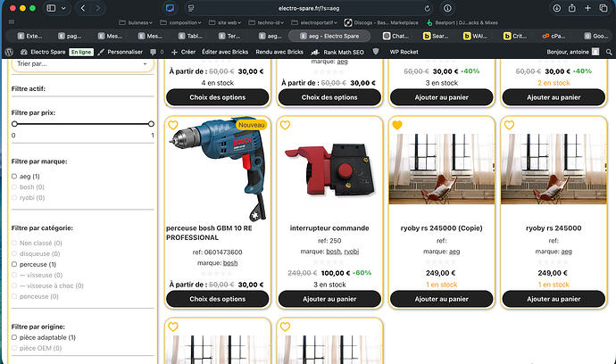Click Choix des options under perceuse bosh
The width and height of the screenshot is (616, 364).
(x=217, y=299)
